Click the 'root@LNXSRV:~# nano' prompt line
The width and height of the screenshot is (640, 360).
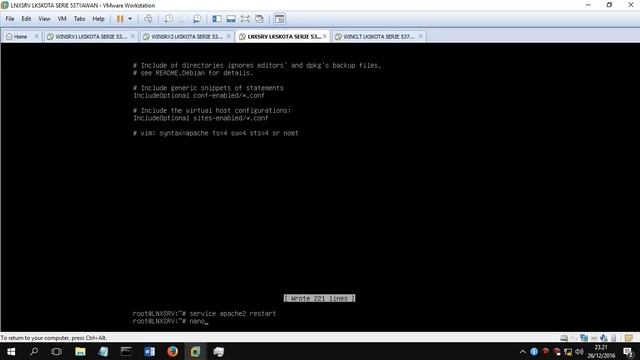pyautogui.click(x=170, y=321)
